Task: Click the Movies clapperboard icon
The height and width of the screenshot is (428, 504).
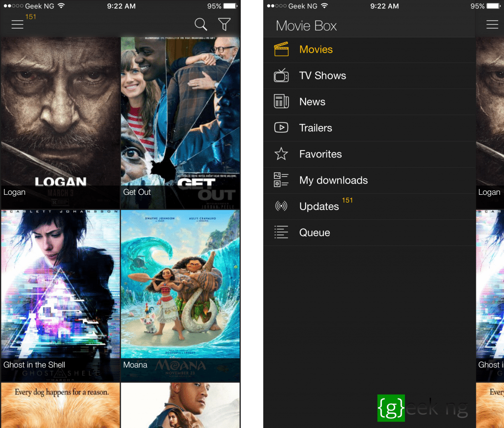Action: point(281,49)
